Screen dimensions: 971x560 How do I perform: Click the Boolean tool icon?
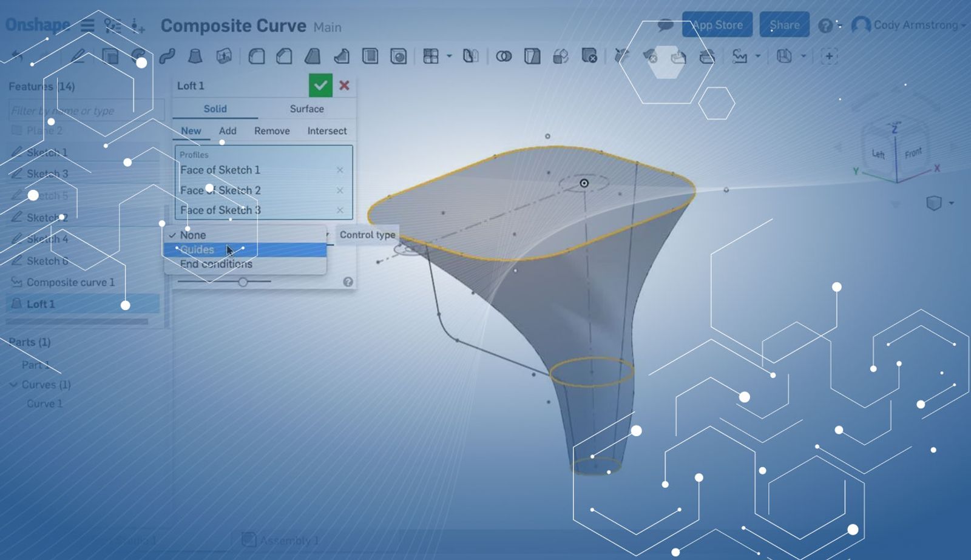pos(504,56)
